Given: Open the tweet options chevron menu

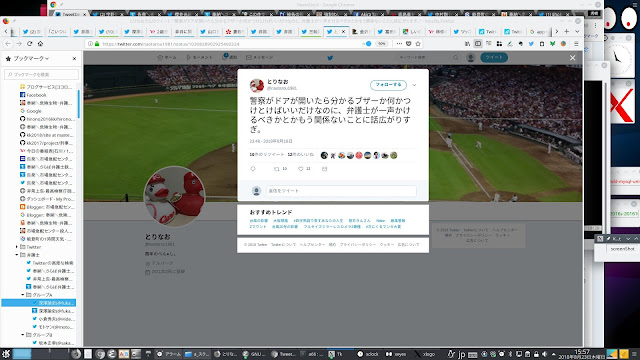Looking at the screenshot, I should click(414, 85).
